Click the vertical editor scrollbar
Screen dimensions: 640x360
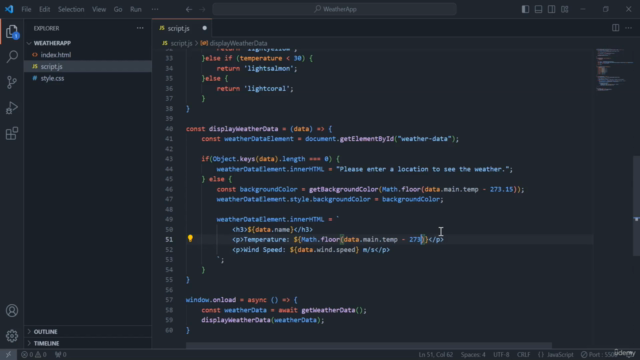click(636, 206)
